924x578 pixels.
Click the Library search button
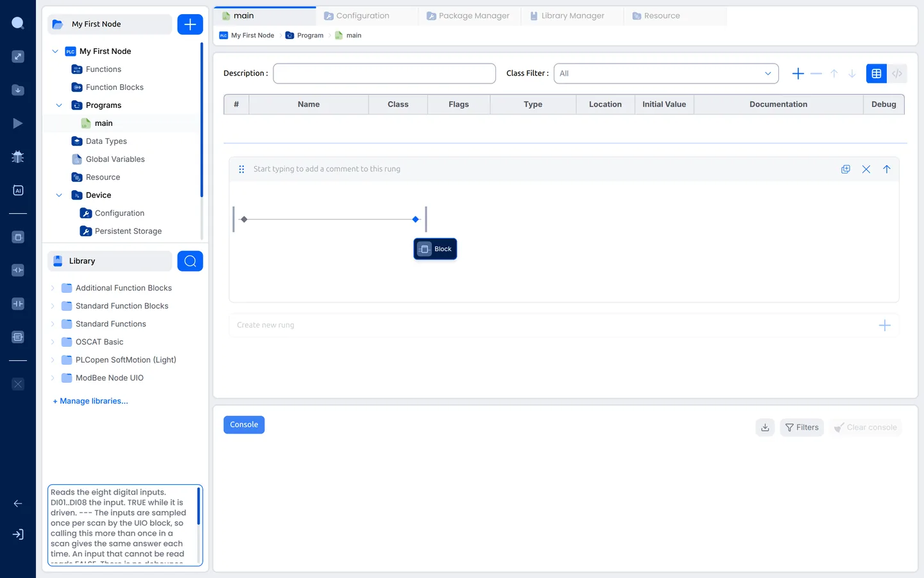(x=190, y=261)
